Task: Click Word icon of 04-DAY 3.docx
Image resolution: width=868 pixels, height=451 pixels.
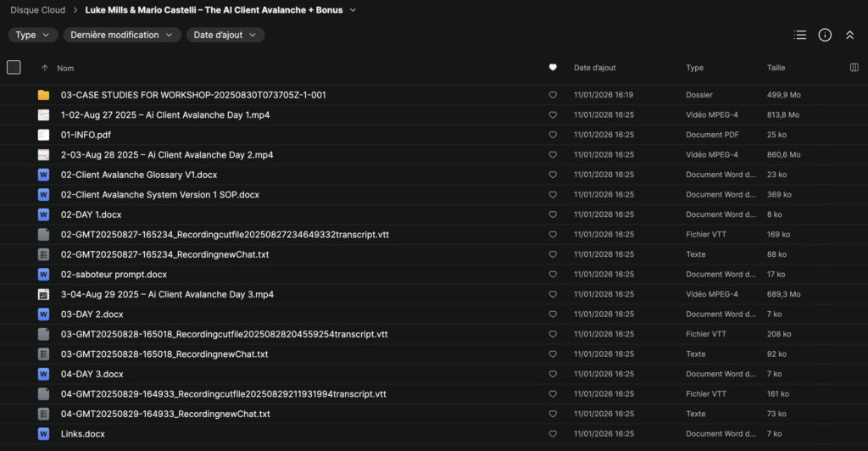Action: click(x=43, y=374)
